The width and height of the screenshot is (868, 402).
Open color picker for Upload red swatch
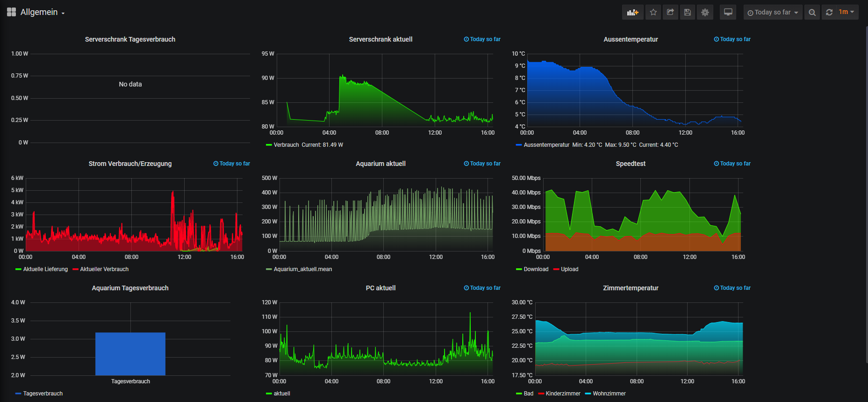[556, 269]
